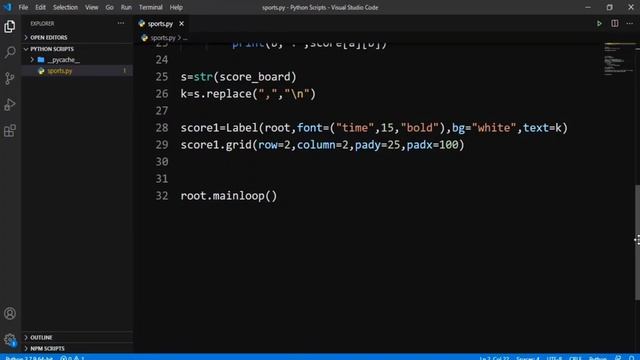Click the word score_board on line 25
This screenshot has width=640, height=360.
255,77
